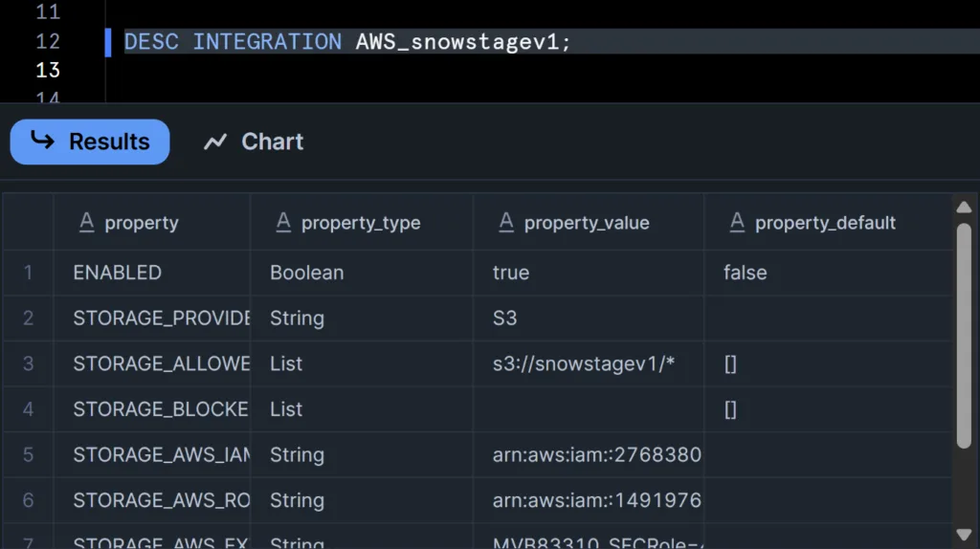The width and height of the screenshot is (980, 549).
Task: Select the arn:aws:iam::2768380 value cell
Action: [x=589, y=455]
